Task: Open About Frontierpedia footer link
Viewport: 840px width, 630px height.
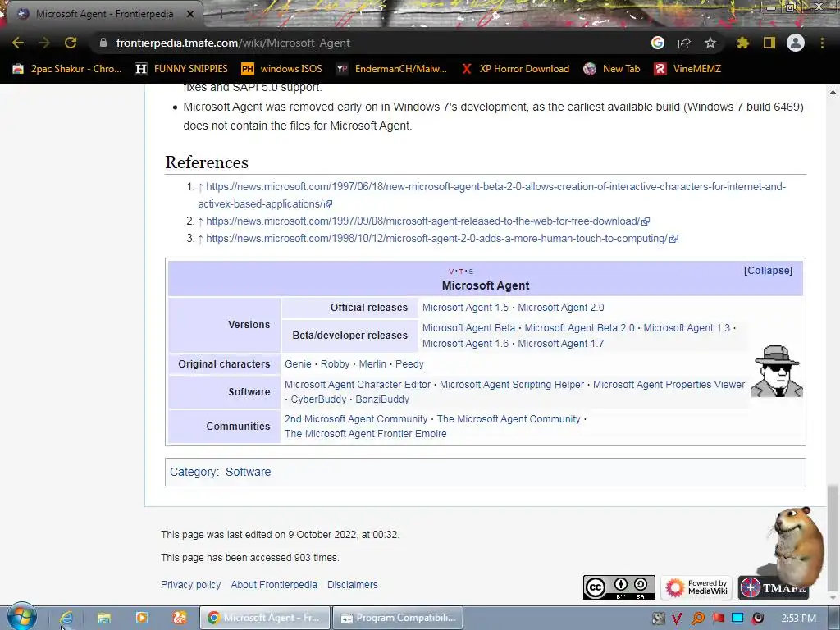Action: tap(274, 584)
